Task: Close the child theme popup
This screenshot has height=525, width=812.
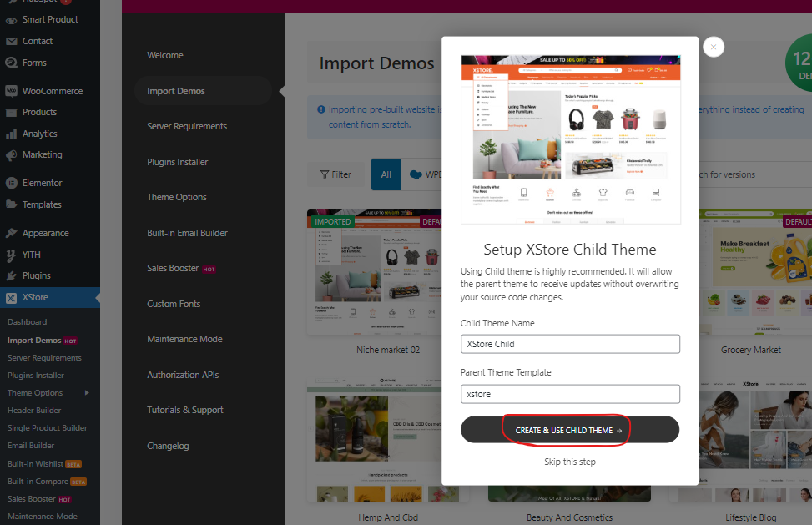Action: (x=713, y=47)
